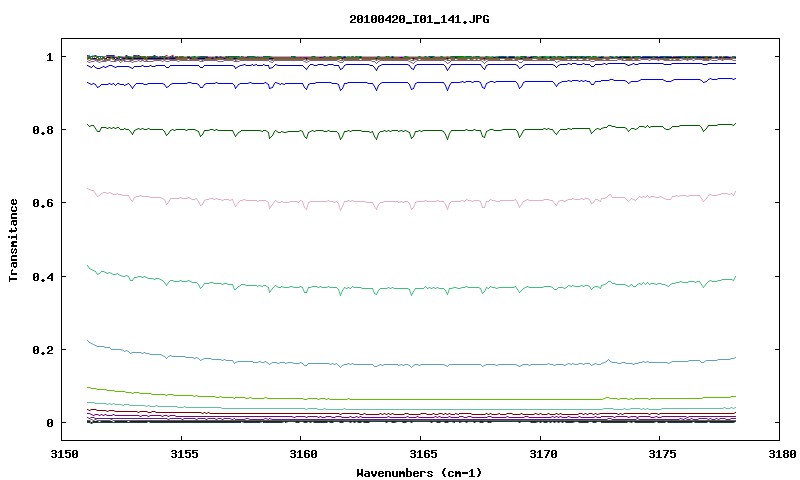Click the plot title 20100420_I01_141.JPG
The width and height of the screenshot is (800, 480).
[x=419, y=19]
